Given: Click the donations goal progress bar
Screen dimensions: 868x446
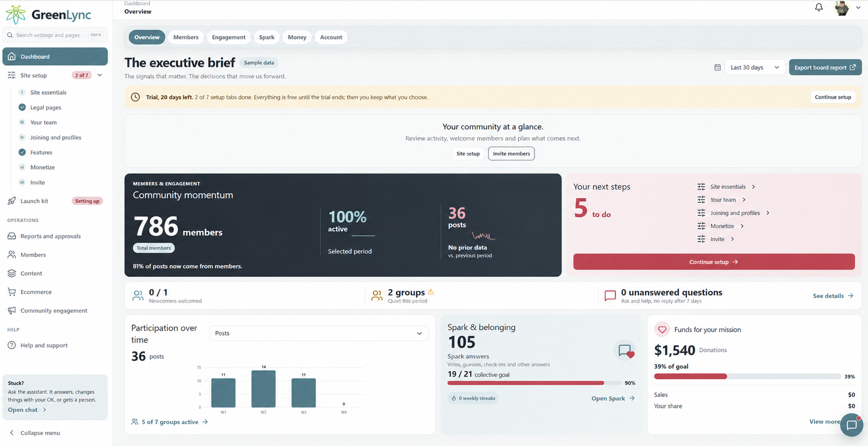Looking at the screenshot, I should [747, 377].
